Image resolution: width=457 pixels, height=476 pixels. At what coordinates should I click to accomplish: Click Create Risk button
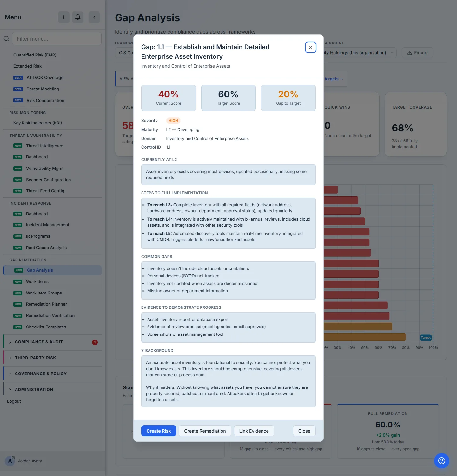click(159, 431)
